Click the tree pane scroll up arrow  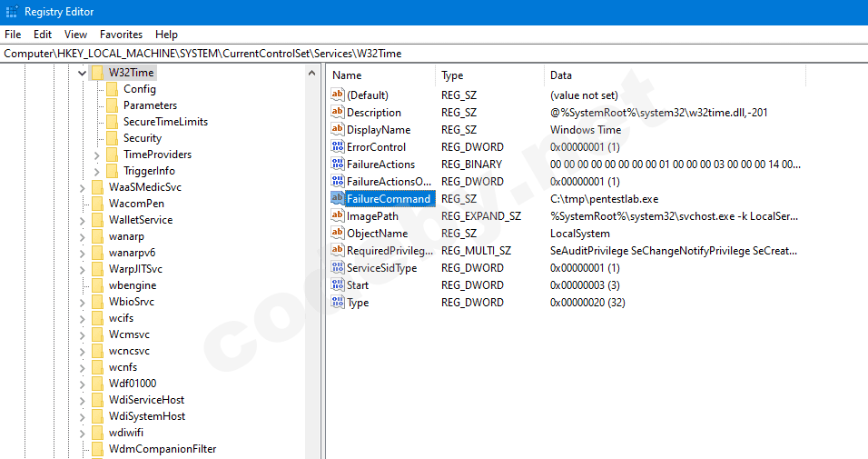point(311,74)
